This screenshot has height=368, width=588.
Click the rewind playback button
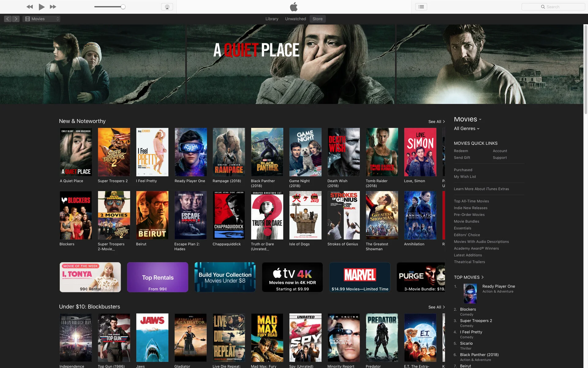click(x=29, y=7)
